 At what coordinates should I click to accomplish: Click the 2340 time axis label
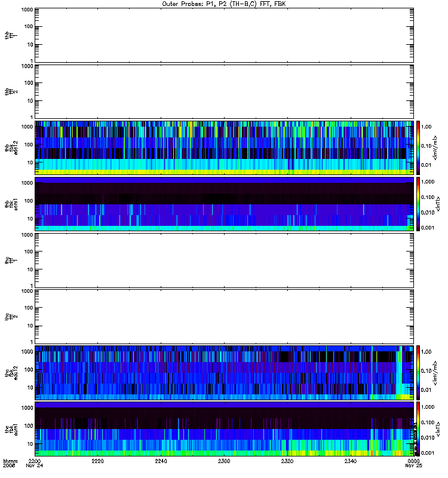351,461
